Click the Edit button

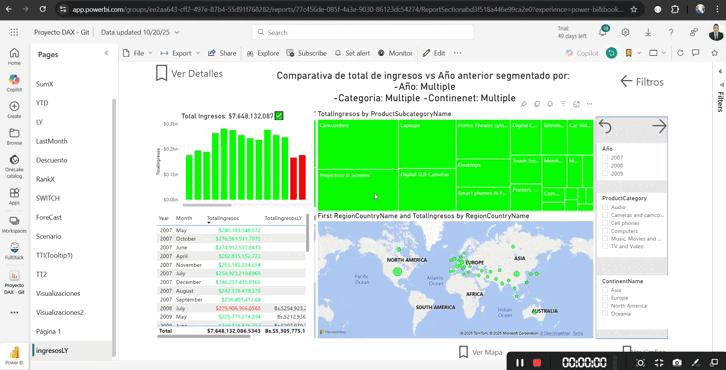tap(434, 53)
